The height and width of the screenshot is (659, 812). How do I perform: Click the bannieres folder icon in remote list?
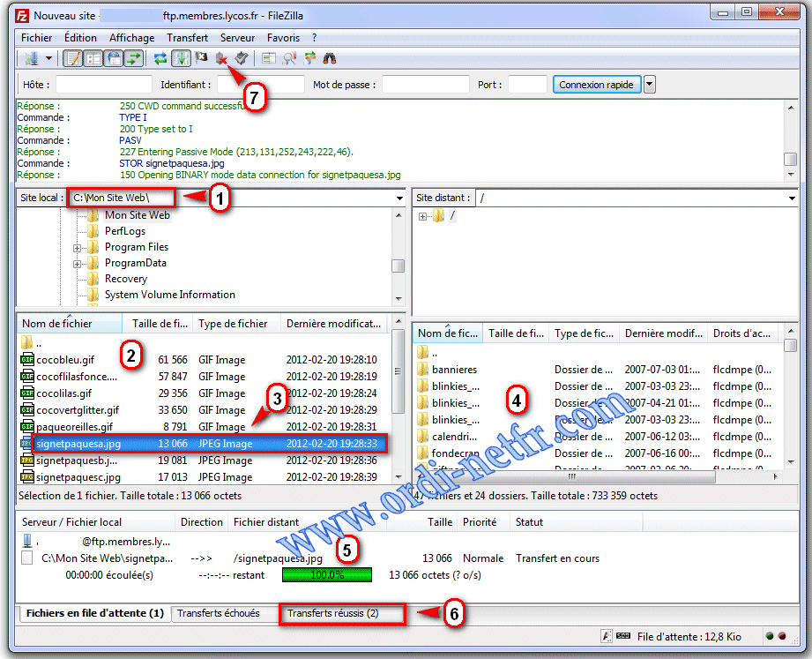(423, 370)
